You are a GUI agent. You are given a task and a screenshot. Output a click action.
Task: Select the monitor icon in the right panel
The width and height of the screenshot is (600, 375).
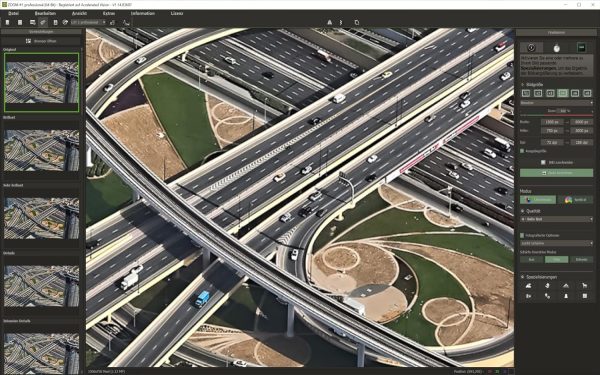click(x=581, y=47)
